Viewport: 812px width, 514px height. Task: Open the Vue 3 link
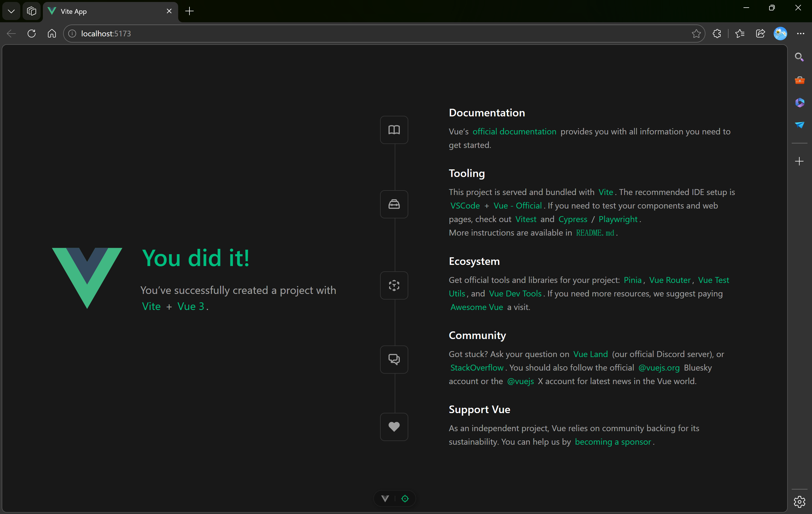[191, 306]
